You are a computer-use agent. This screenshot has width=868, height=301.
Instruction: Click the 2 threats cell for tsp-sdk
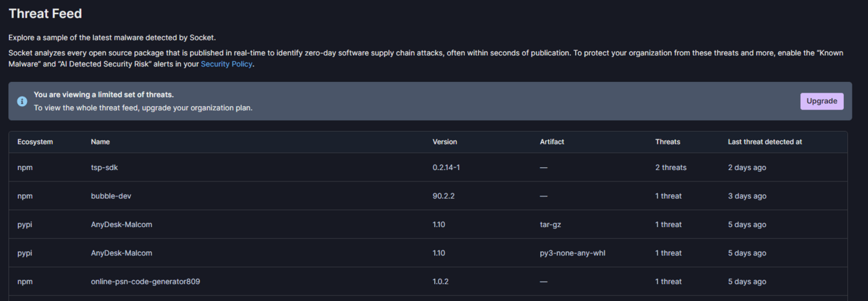670,167
